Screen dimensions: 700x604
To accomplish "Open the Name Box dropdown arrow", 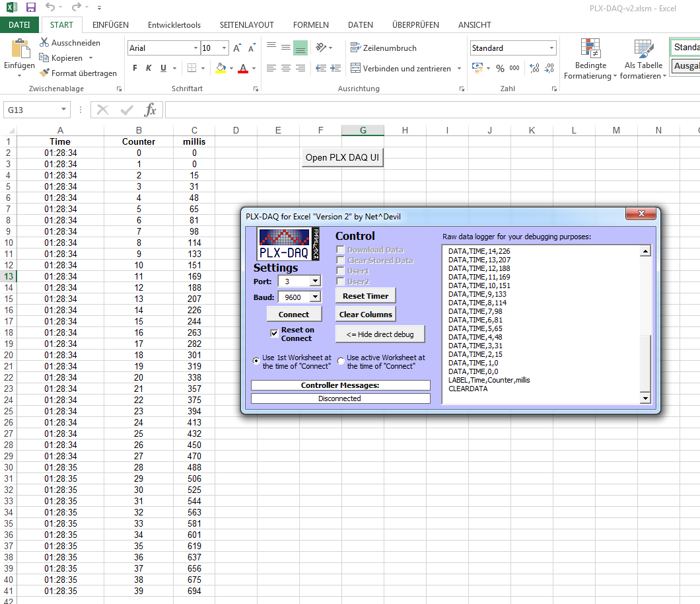I will [x=64, y=110].
